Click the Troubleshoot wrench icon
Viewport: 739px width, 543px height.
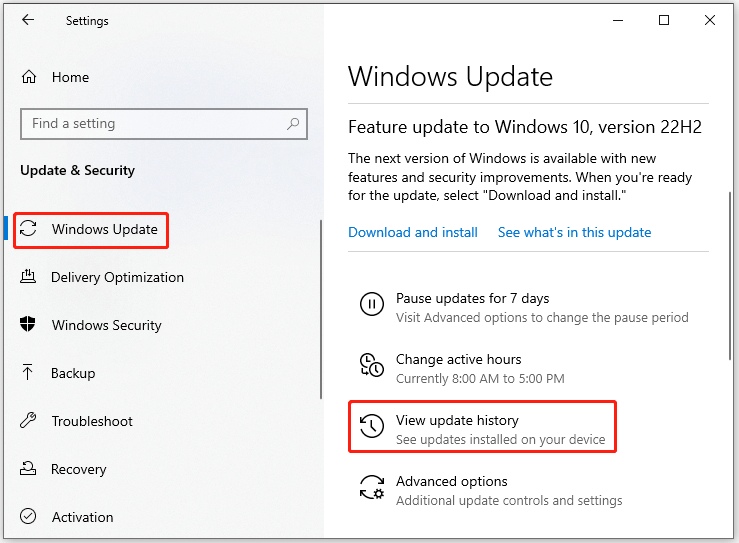pos(28,420)
